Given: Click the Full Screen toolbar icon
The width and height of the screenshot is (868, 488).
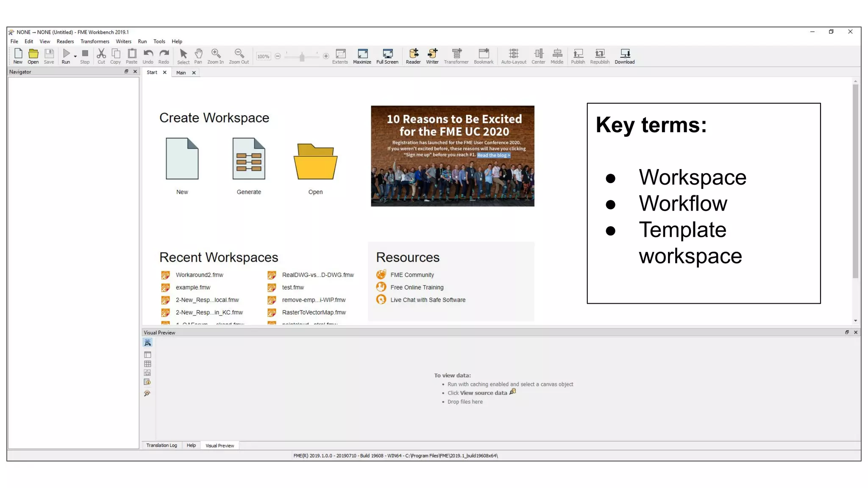Looking at the screenshot, I should coord(387,56).
